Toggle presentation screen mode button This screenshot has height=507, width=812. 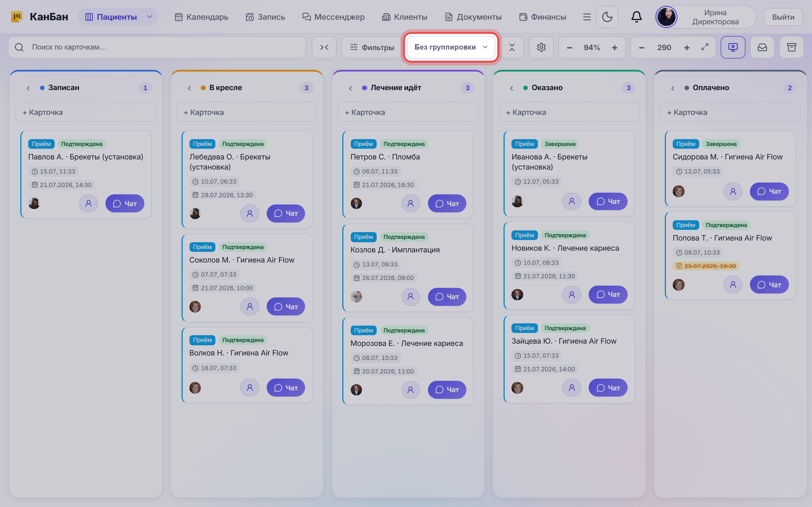click(x=733, y=47)
